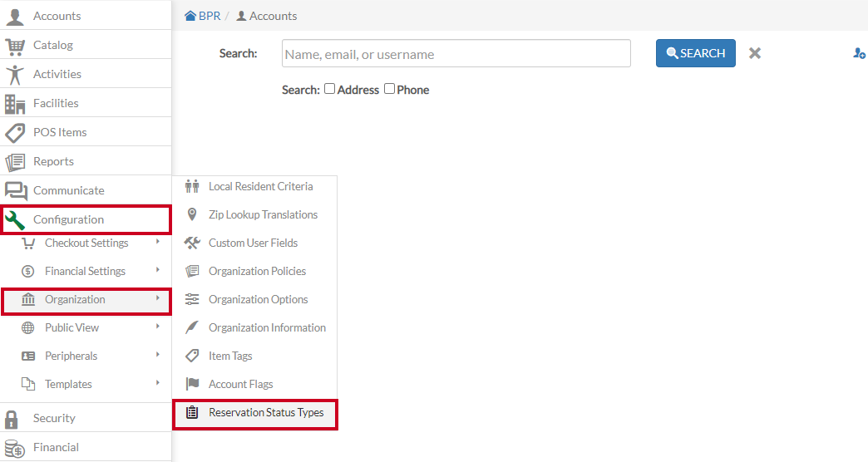
Task: Expand the Peripherals submenu arrow
Action: (x=158, y=355)
